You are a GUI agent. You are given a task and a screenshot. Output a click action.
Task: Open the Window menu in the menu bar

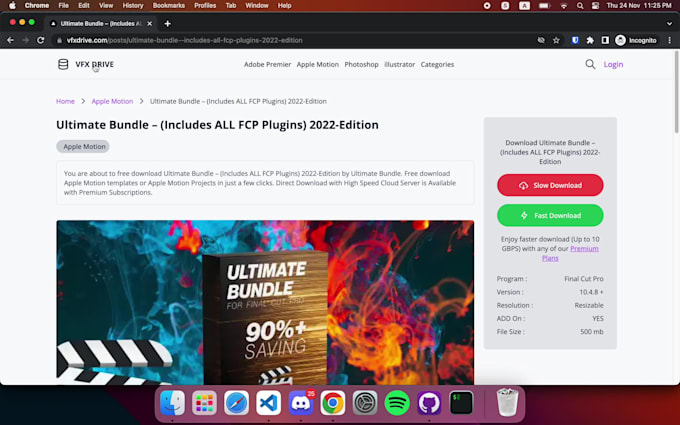coord(257,6)
